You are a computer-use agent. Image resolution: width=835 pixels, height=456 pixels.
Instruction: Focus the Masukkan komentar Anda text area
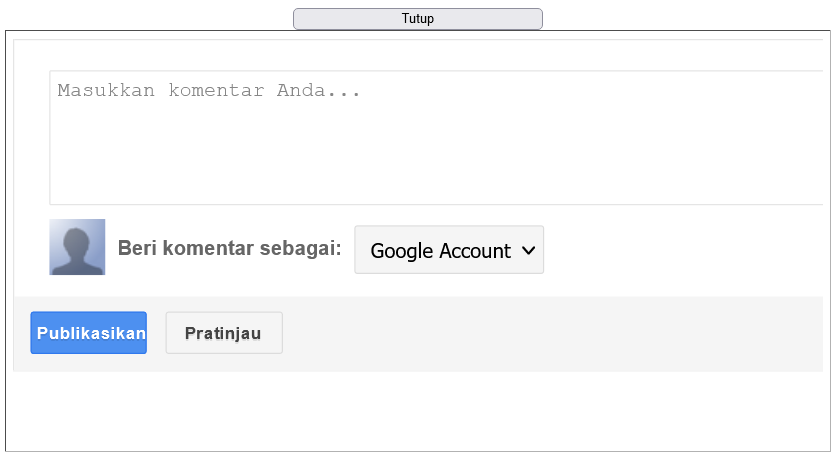coord(436,137)
